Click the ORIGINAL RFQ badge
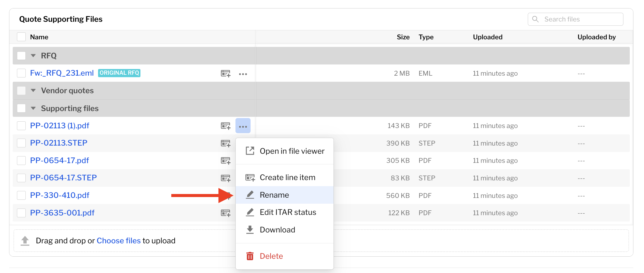This screenshot has width=644, height=273. coord(119,73)
